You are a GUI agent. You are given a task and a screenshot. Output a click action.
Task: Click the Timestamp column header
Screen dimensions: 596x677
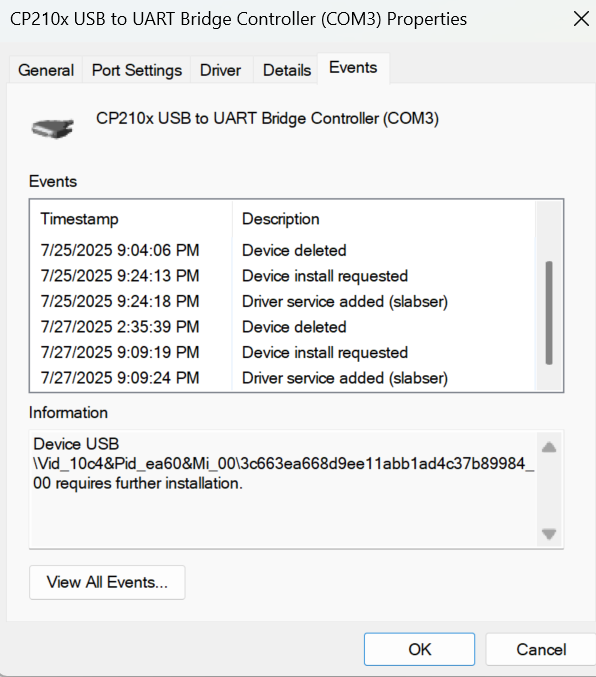click(131, 219)
